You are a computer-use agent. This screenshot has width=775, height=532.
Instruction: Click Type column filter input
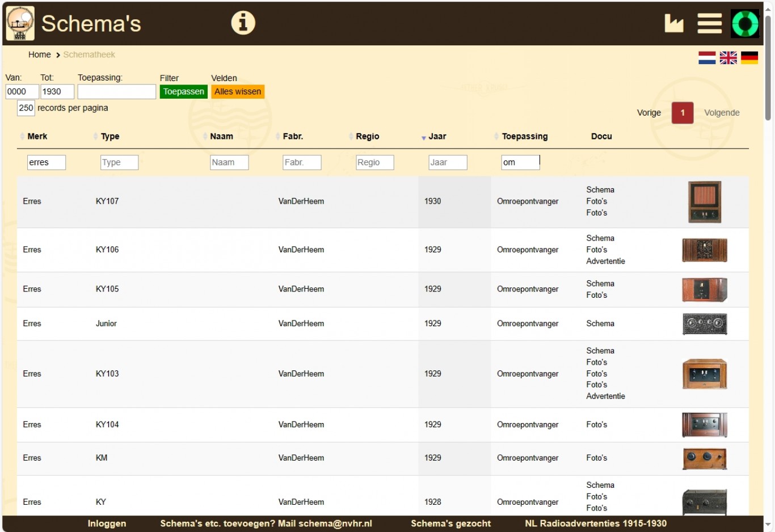119,162
